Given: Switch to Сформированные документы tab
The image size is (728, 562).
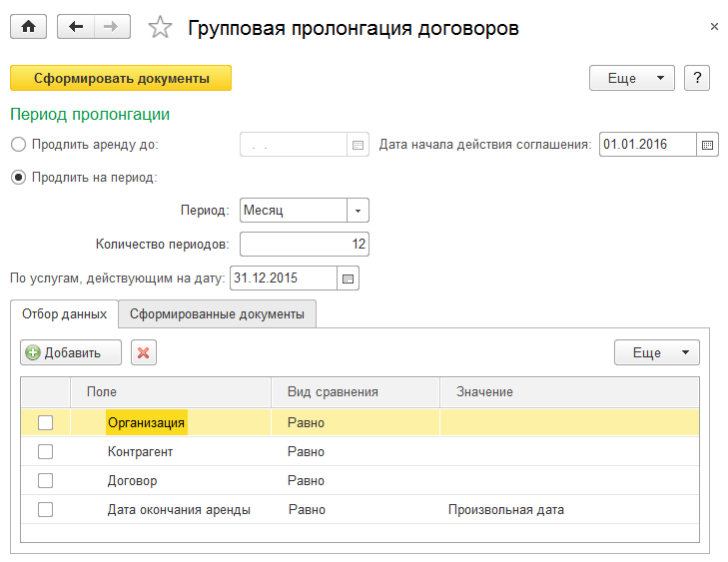Looking at the screenshot, I should click(217, 314).
